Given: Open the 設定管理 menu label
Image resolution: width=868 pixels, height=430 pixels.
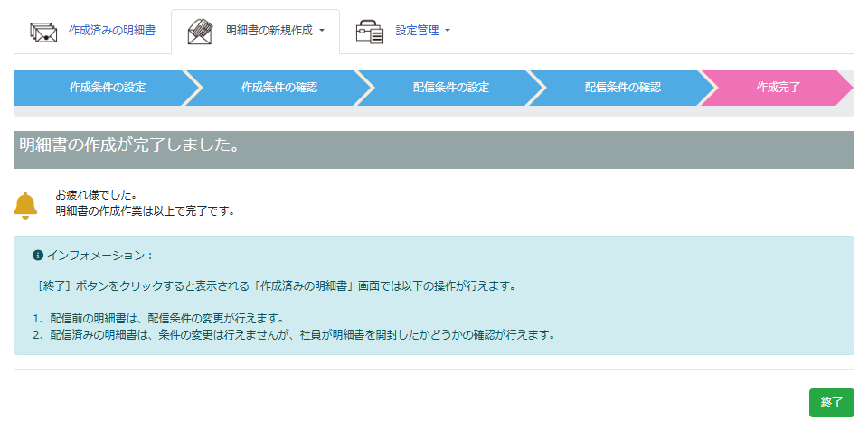Looking at the screenshot, I should click(417, 31).
